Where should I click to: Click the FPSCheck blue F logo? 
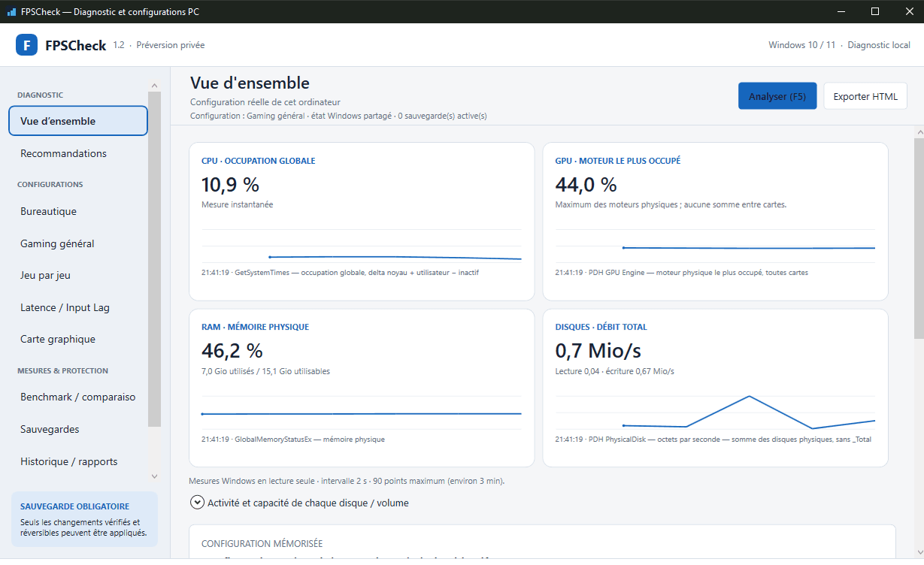[x=27, y=45]
